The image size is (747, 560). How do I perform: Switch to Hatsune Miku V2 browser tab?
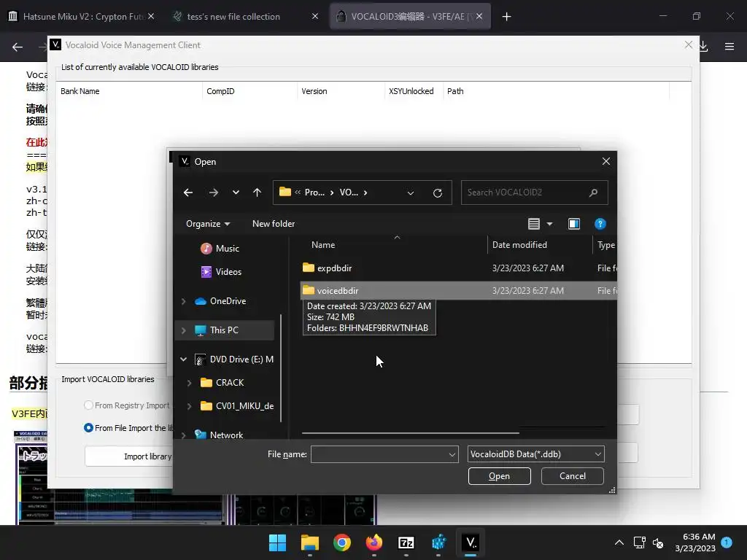pyautogui.click(x=83, y=16)
